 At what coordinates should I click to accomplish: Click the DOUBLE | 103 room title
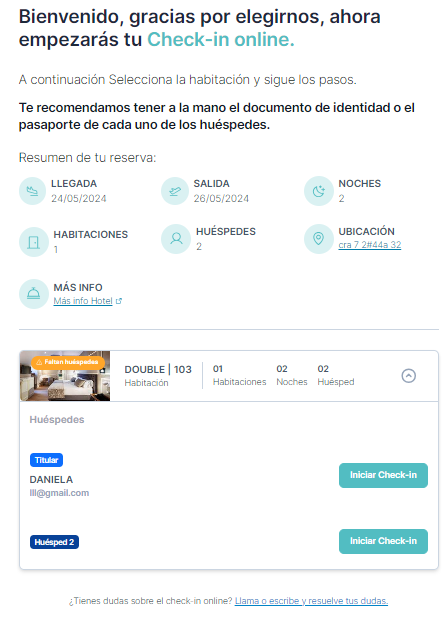(158, 370)
